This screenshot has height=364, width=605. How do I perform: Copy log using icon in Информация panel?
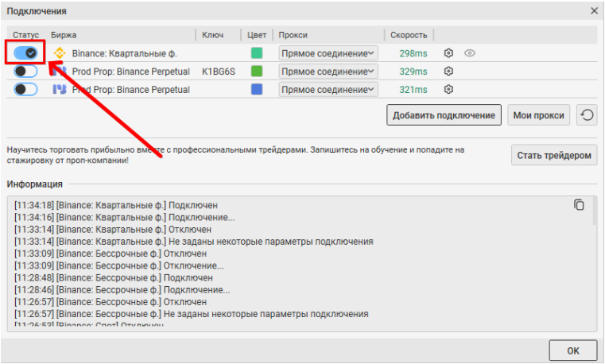click(x=579, y=205)
